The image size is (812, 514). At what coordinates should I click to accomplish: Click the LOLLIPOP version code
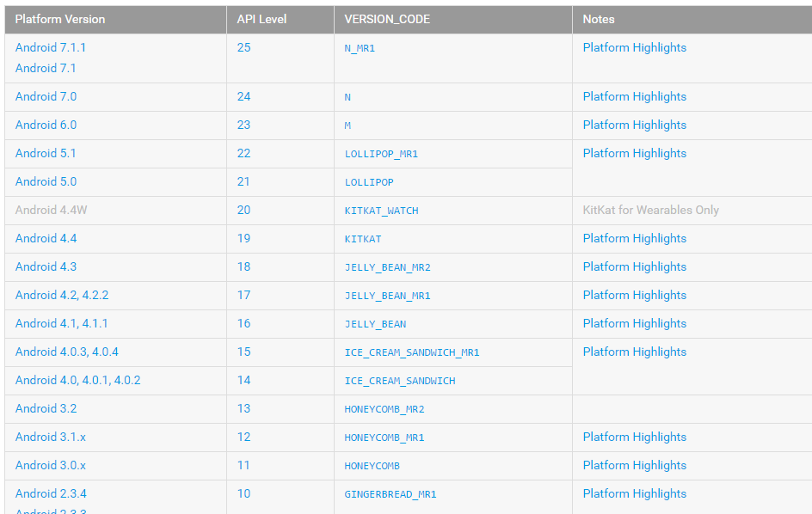[x=369, y=183]
